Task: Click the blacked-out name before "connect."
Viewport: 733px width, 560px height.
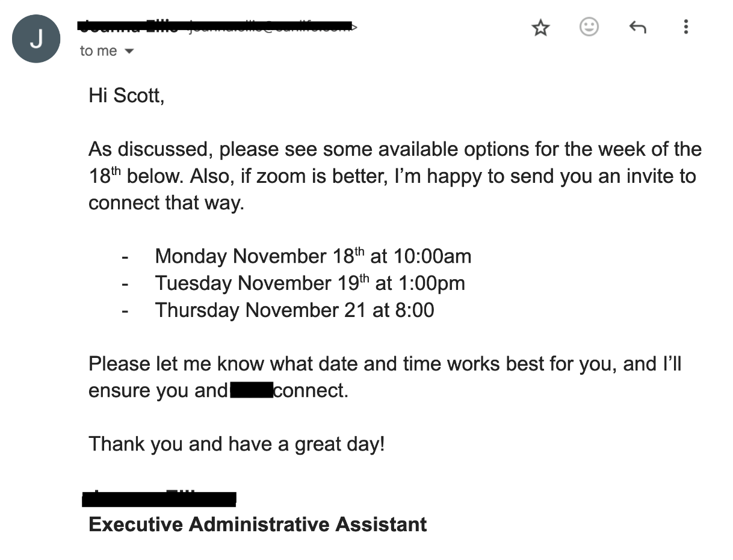Action: [x=251, y=390]
